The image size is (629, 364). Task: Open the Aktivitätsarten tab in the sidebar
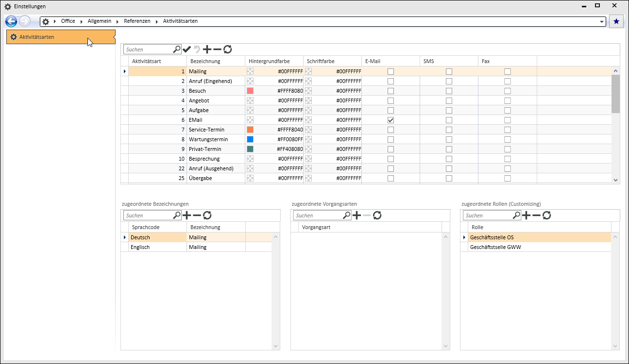pos(61,37)
